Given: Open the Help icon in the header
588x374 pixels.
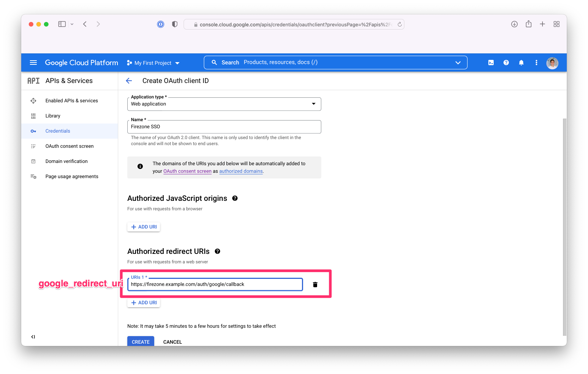Looking at the screenshot, I should coord(506,63).
